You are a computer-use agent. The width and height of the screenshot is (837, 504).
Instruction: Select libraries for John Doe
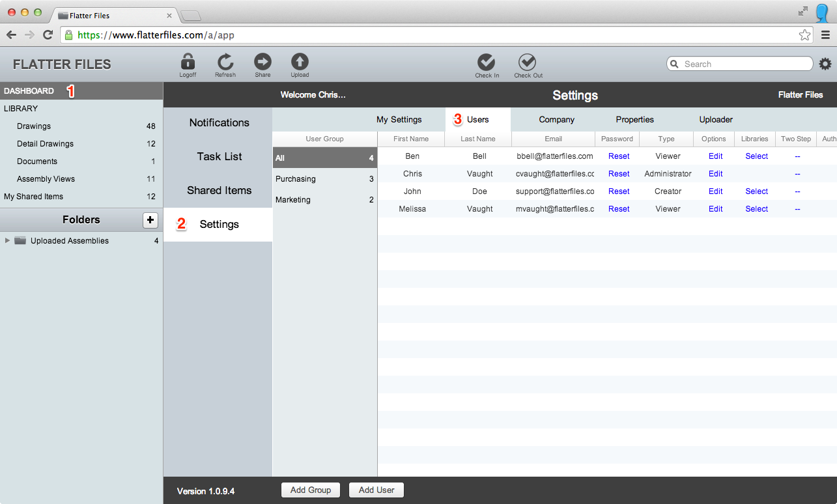pyautogui.click(x=757, y=191)
